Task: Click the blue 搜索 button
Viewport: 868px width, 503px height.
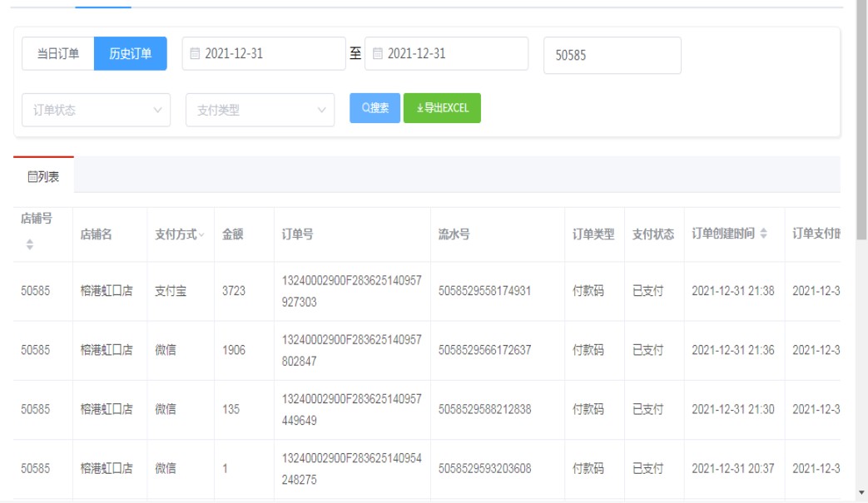Action: 374,108
